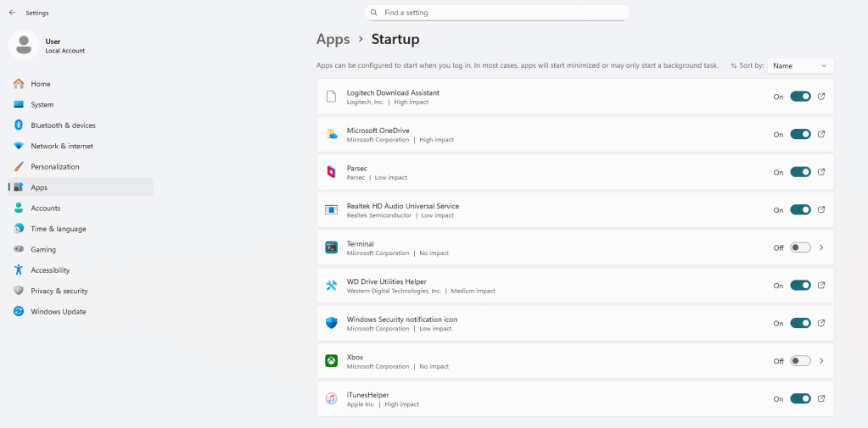The height and width of the screenshot is (428, 868).
Task: Click the WD Drive Utilities Helper label
Action: click(386, 281)
